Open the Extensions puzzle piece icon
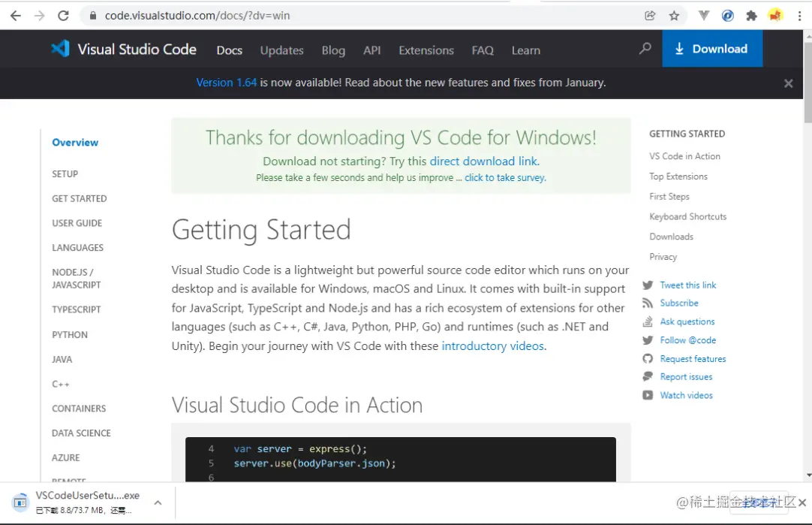The width and height of the screenshot is (812, 525). click(751, 16)
